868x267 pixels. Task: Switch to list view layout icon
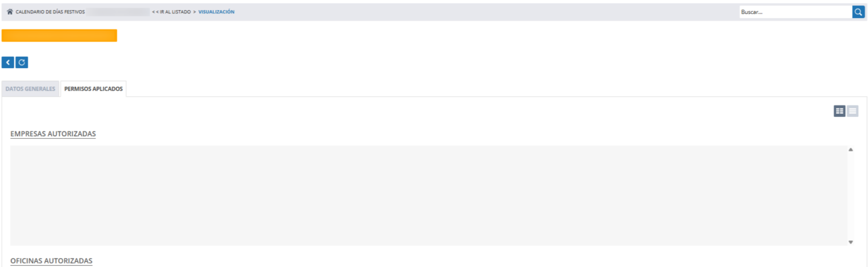(x=852, y=111)
